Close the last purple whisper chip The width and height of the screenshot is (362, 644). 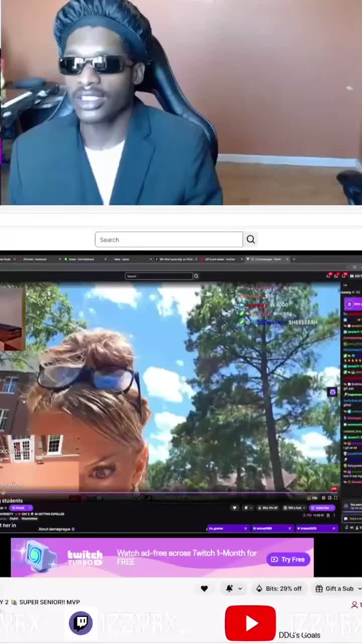point(334,528)
